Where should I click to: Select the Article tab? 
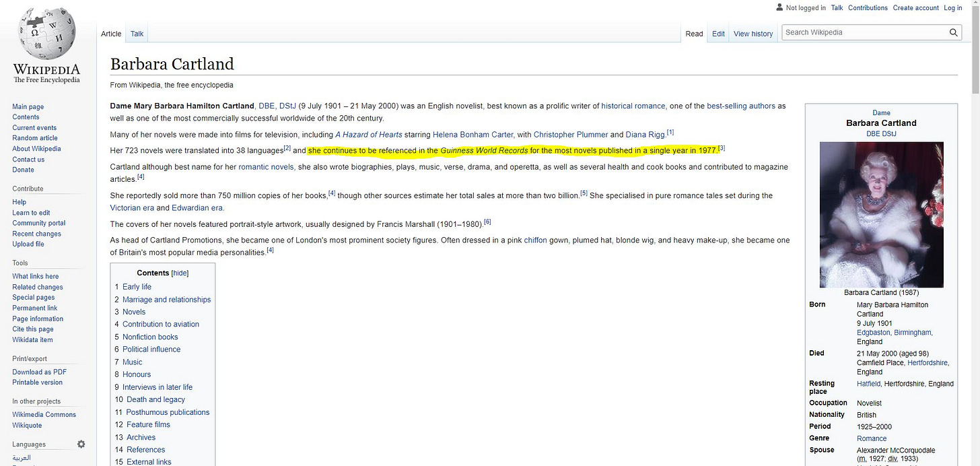(111, 34)
